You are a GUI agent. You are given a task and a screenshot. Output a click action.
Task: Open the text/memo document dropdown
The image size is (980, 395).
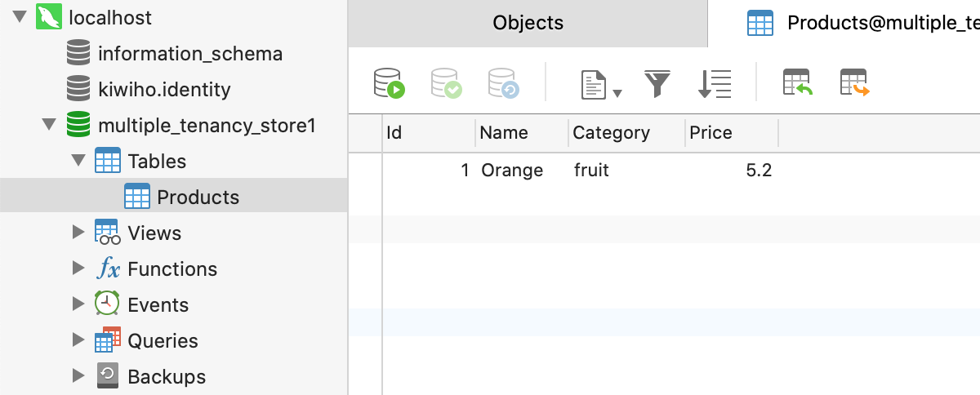[x=601, y=85]
